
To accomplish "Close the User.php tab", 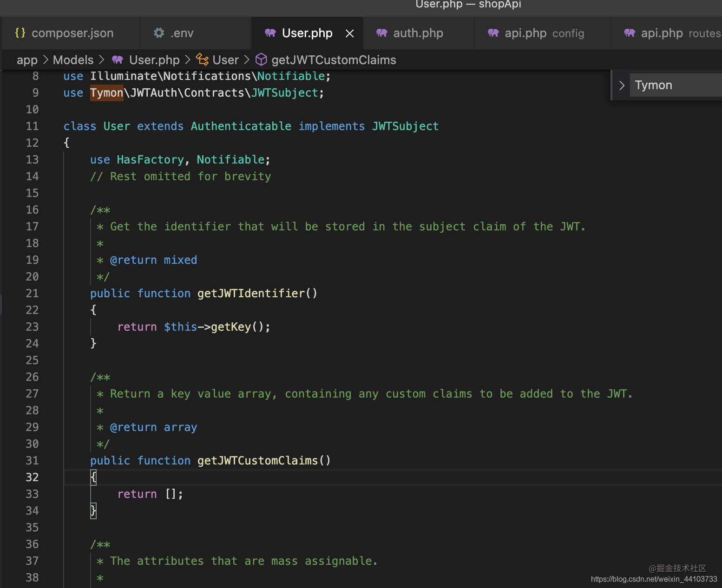I will click(x=350, y=33).
